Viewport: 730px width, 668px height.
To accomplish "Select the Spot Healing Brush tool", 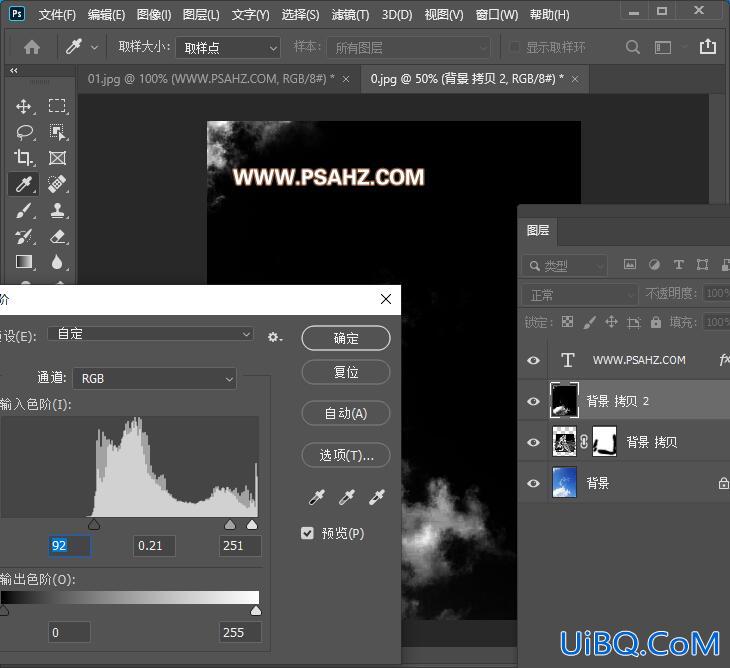I will [57, 184].
